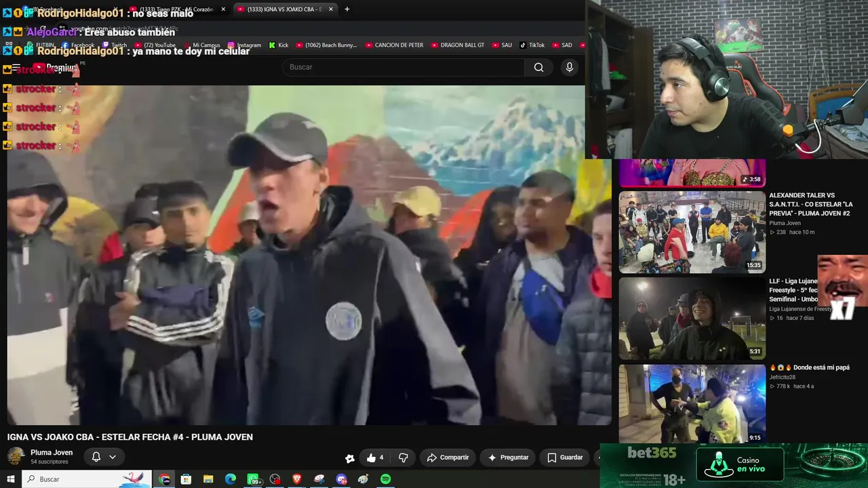Play the LLF Liga Lujanense thumbnail
The image size is (868, 488).
click(692, 319)
